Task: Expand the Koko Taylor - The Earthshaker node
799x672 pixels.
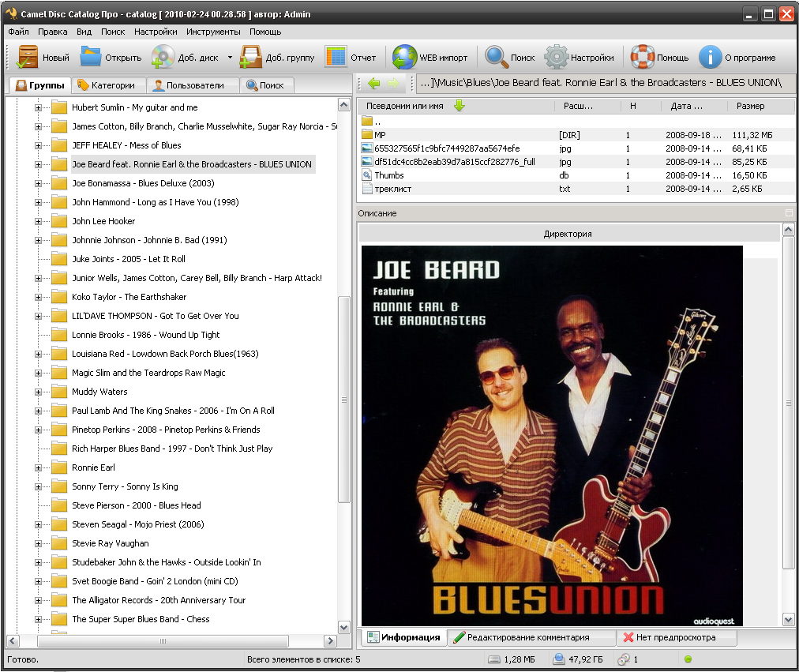Action: pyautogui.click(x=38, y=297)
